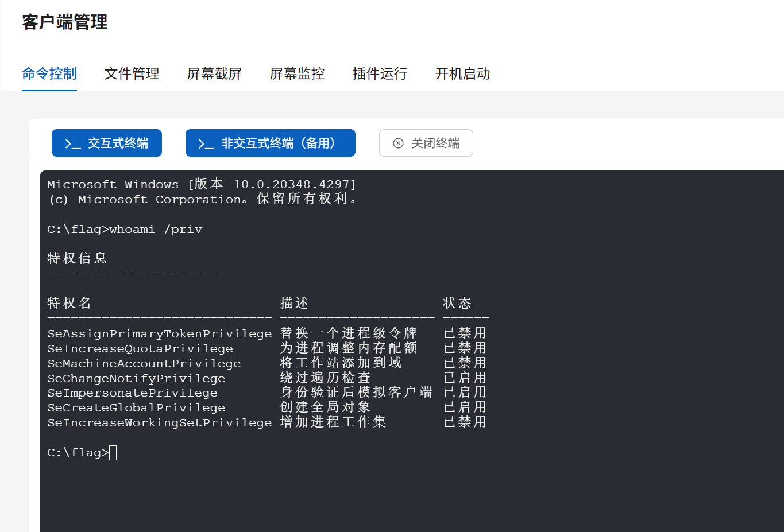This screenshot has width=784, height=532.
Task: Click 已禁用 status of SeAssignPrimaryTokenPrivilege
Action: (x=465, y=333)
